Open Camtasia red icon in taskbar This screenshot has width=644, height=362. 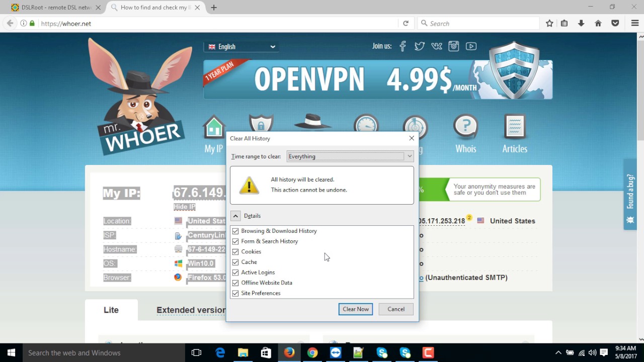pyautogui.click(x=428, y=353)
